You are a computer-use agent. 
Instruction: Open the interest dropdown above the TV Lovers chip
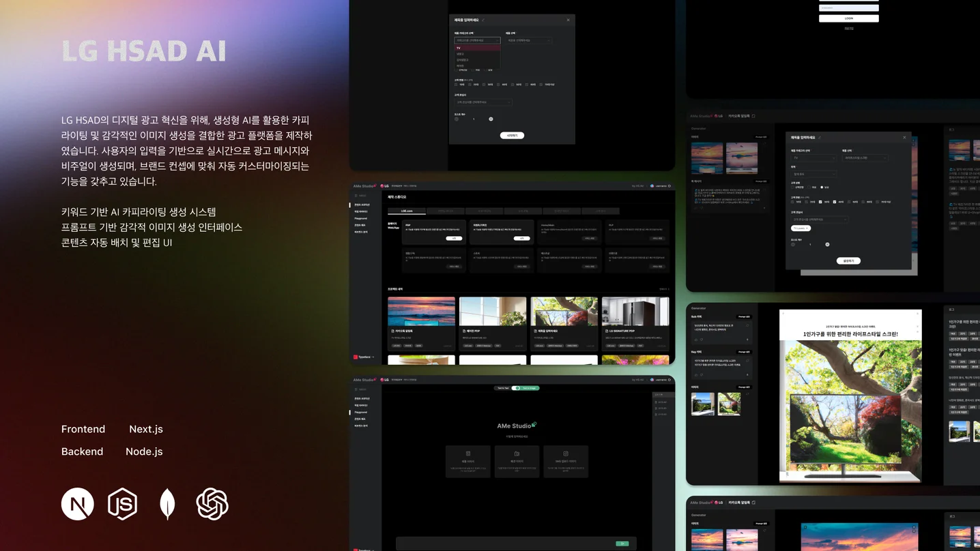820,220
